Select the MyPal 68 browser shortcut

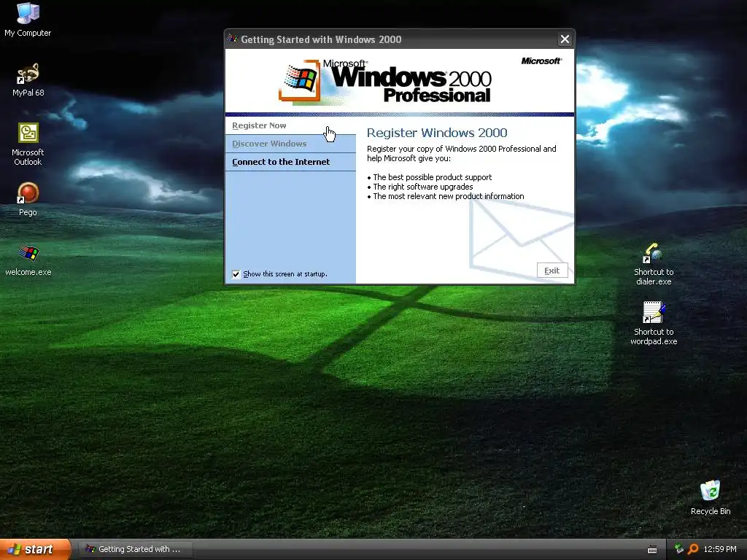[x=28, y=79]
